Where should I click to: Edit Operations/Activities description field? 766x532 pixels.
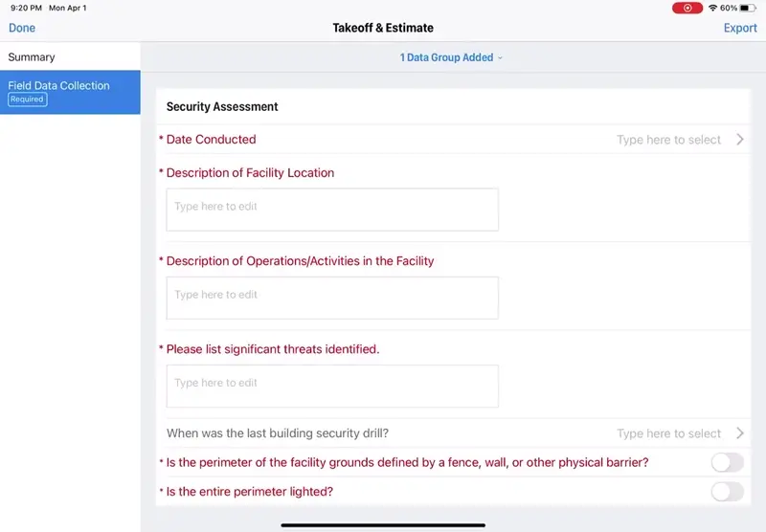click(x=332, y=299)
